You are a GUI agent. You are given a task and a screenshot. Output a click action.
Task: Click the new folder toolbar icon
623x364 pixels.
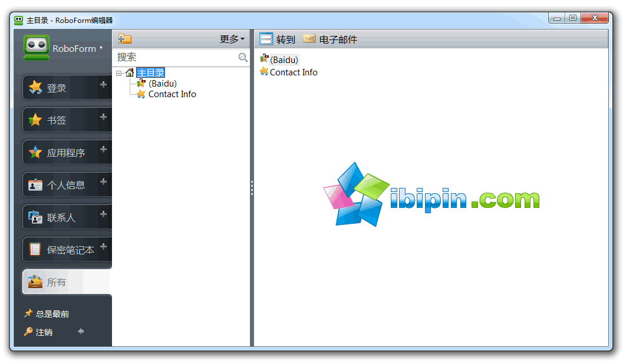coord(124,39)
